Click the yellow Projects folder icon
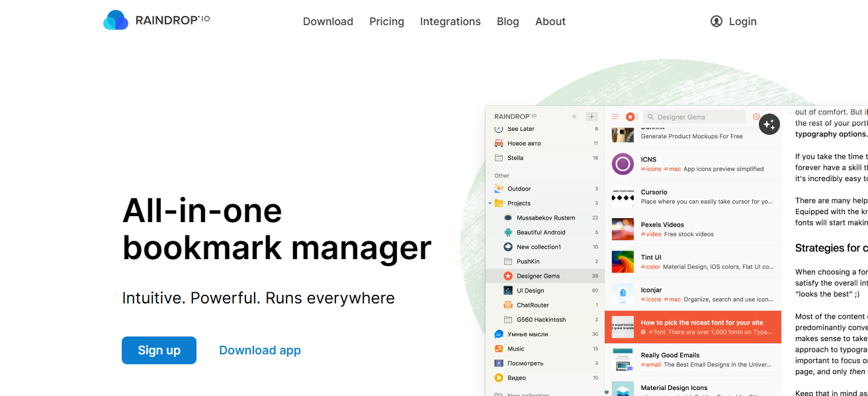This screenshot has width=868, height=396. (x=499, y=203)
